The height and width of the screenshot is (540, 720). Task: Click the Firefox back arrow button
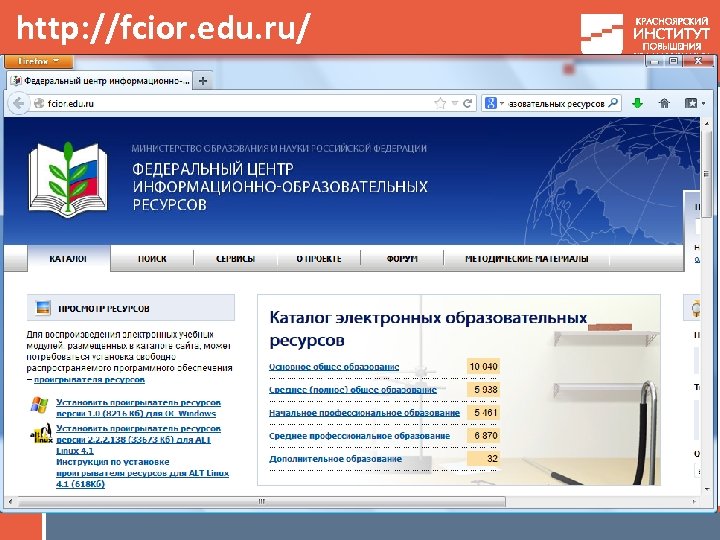[18, 104]
